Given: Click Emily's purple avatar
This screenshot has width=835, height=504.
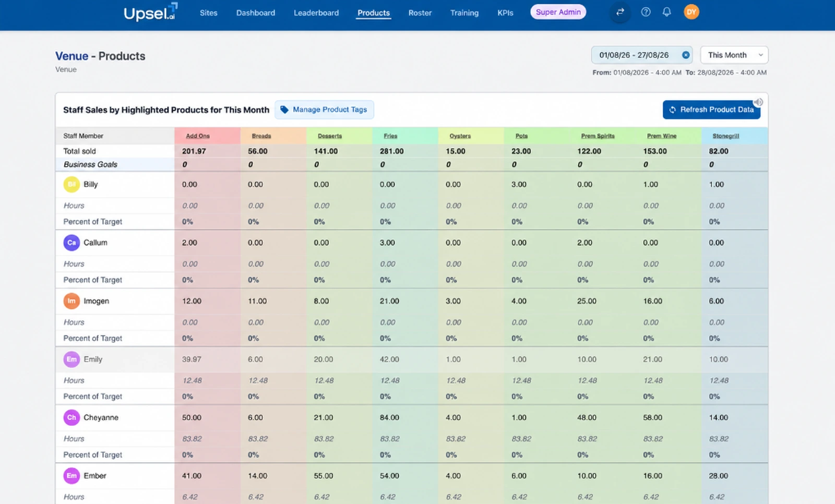Looking at the screenshot, I should [x=71, y=359].
